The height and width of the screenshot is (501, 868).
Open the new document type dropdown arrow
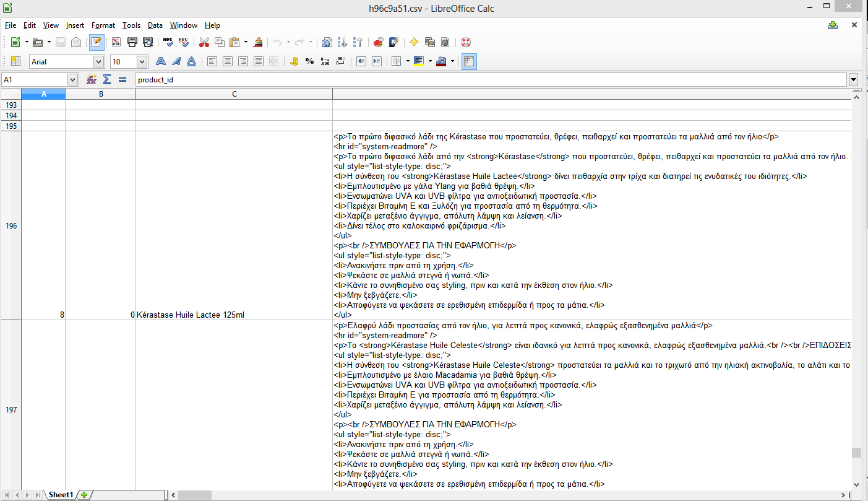27,42
